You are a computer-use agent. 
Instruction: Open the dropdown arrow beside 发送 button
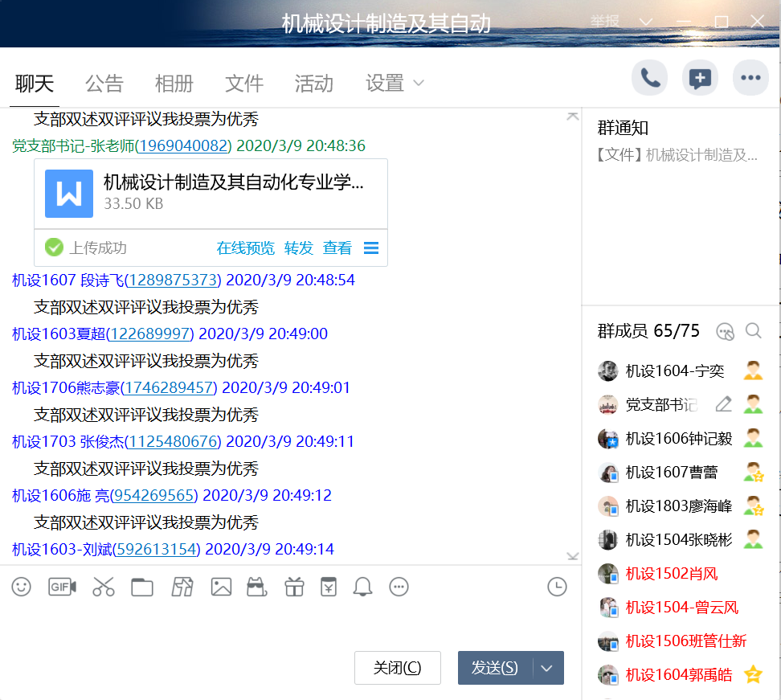pos(547,668)
